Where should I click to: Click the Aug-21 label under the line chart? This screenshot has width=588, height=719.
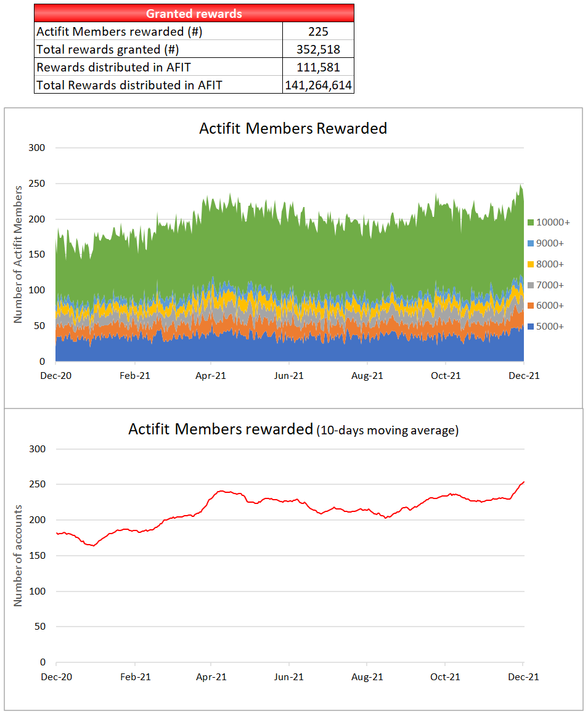[x=367, y=677]
